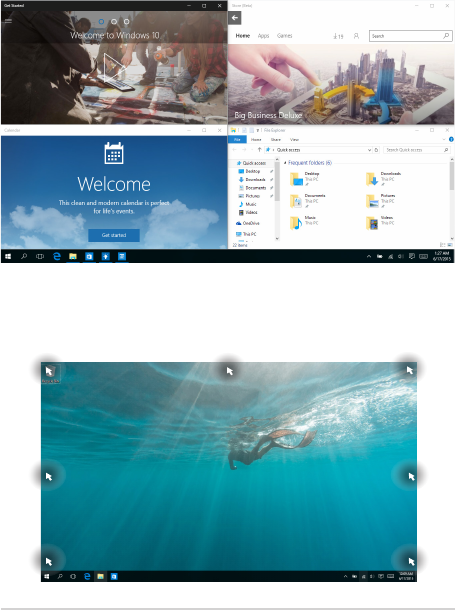Open the Music folder in Frequent folders

pyautogui.click(x=303, y=223)
